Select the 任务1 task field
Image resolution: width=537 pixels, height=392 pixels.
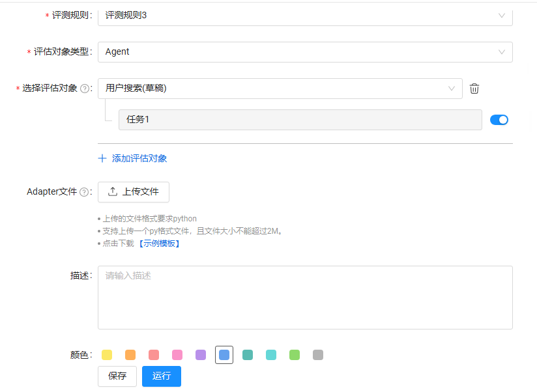(300, 120)
